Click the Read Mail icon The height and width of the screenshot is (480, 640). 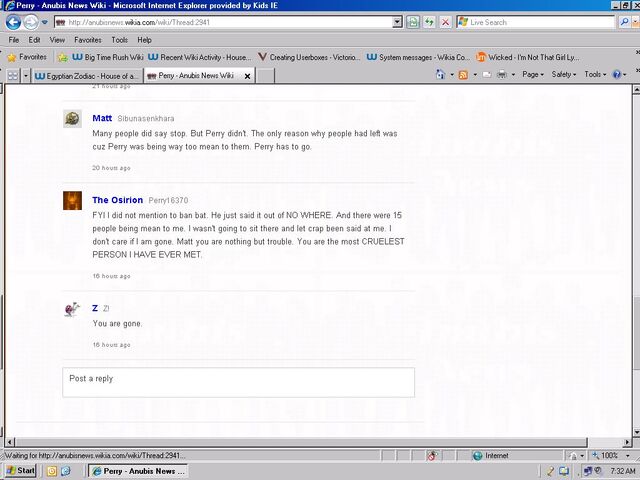click(487, 75)
